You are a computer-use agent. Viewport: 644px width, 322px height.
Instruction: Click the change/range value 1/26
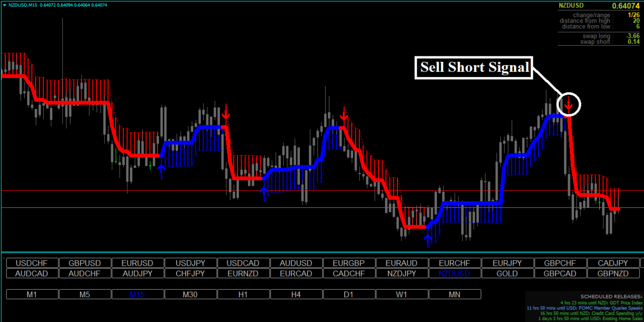[x=633, y=15]
